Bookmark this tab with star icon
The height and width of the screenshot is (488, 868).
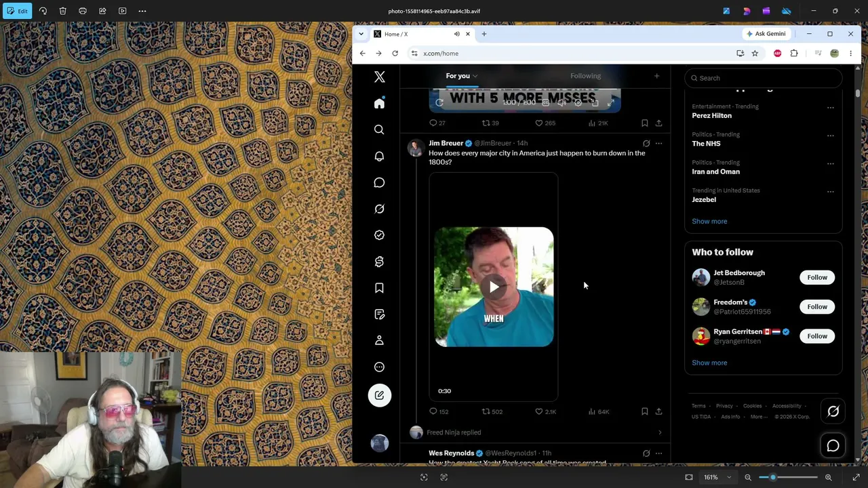coord(755,54)
